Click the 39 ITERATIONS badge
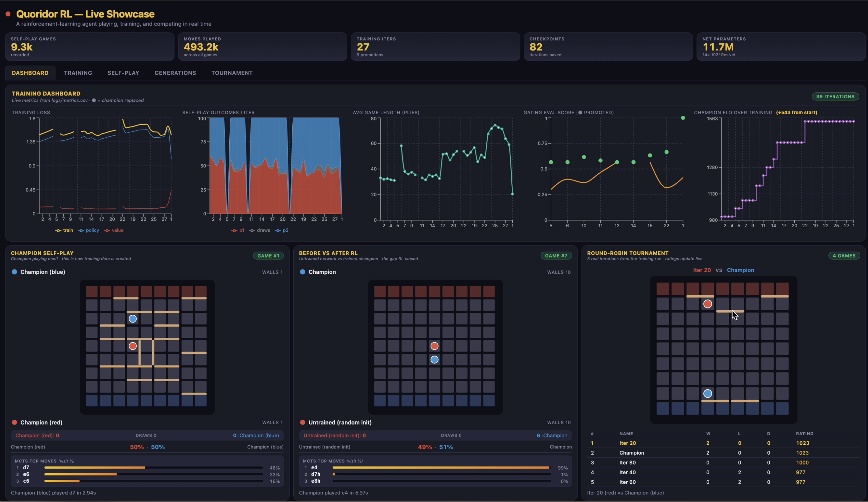Screen dimensions: 868x502 (835, 96)
